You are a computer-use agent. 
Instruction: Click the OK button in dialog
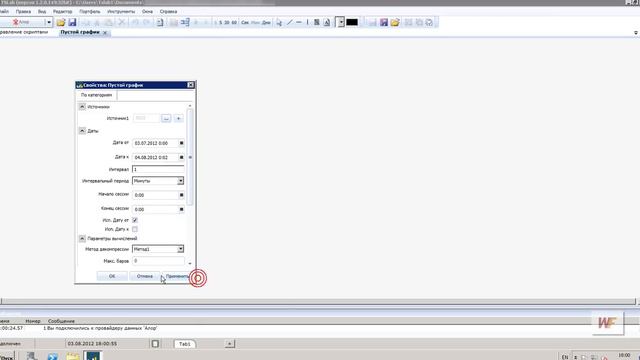pyautogui.click(x=112, y=276)
